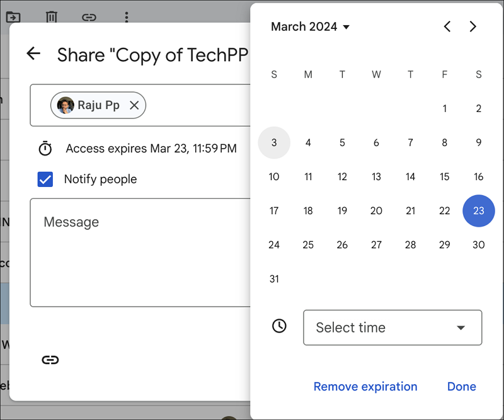Select March 15 on the calendar
Image resolution: width=504 pixels, height=420 pixels.
coord(444,177)
